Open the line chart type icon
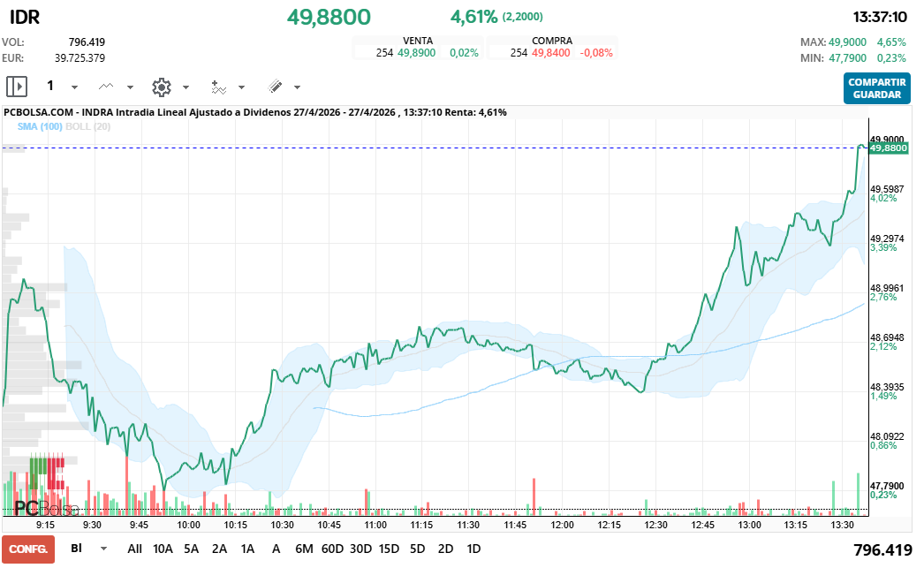Screen dimensions: 924x568 (x=107, y=87)
